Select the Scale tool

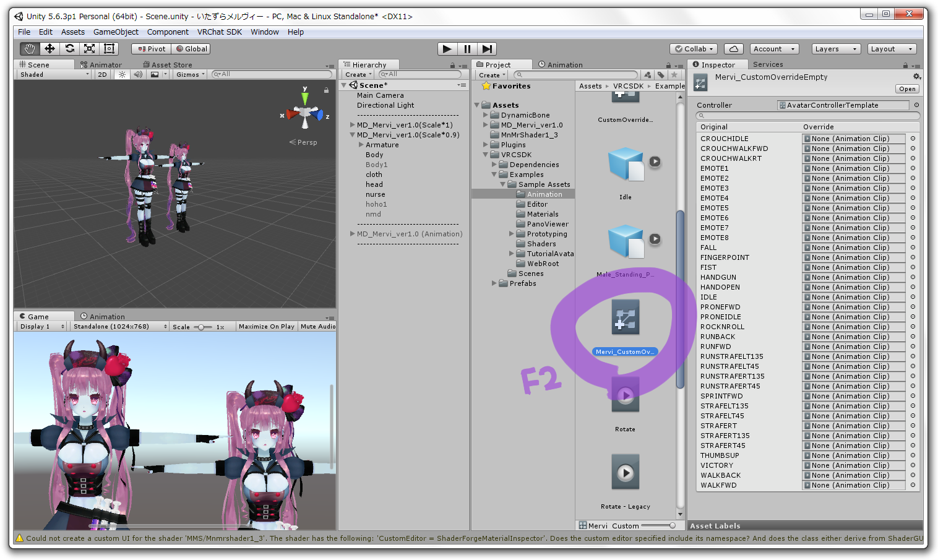tap(89, 49)
